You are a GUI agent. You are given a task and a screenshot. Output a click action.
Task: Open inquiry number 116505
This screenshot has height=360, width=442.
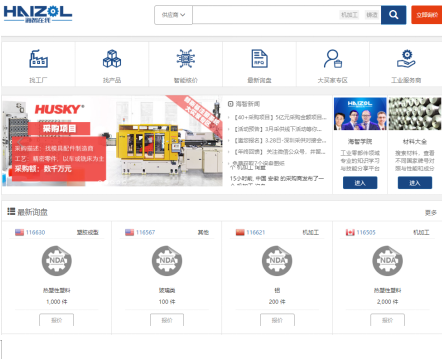(366, 232)
